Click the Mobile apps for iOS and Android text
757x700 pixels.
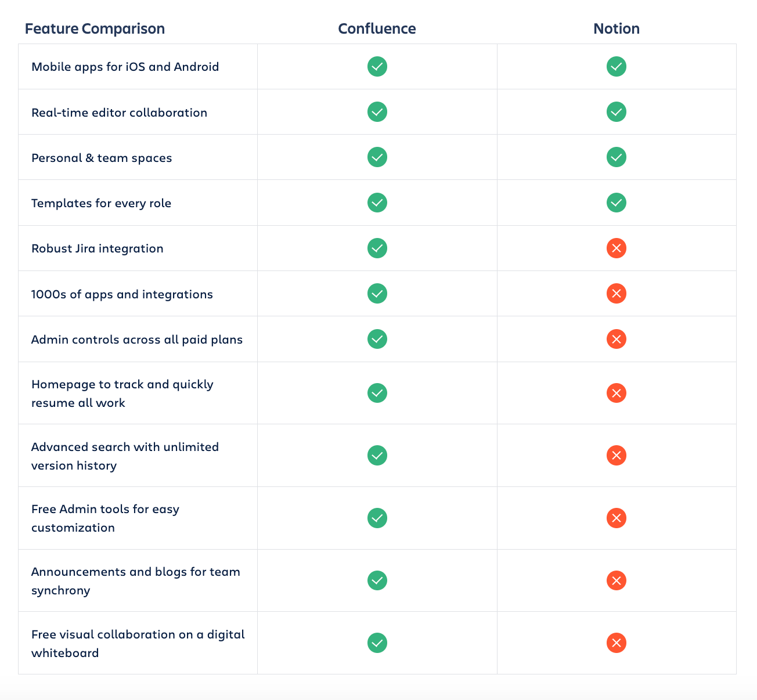tap(125, 67)
